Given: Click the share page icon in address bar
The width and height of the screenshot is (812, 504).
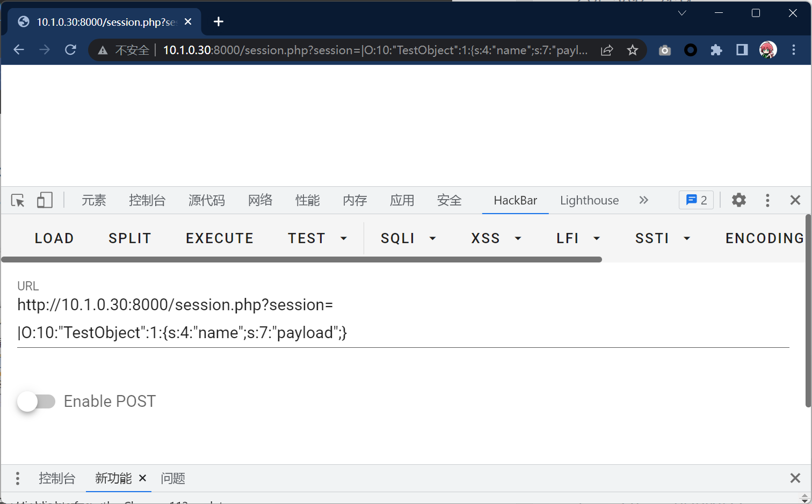Looking at the screenshot, I should click(607, 50).
